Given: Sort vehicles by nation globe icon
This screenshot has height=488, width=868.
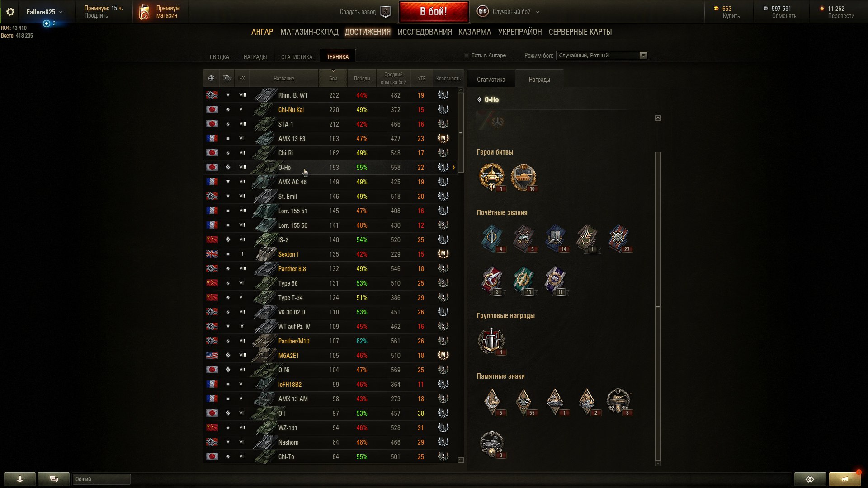Looking at the screenshot, I should (x=211, y=78).
